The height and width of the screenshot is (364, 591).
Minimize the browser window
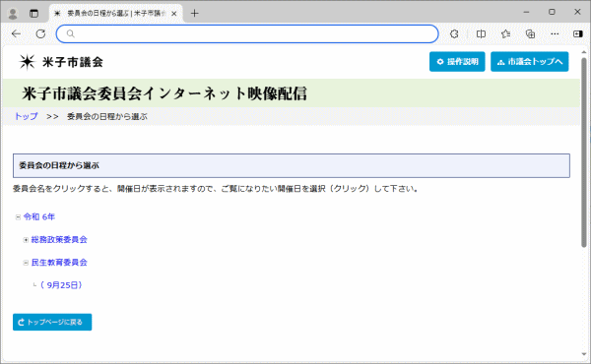pos(527,13)
